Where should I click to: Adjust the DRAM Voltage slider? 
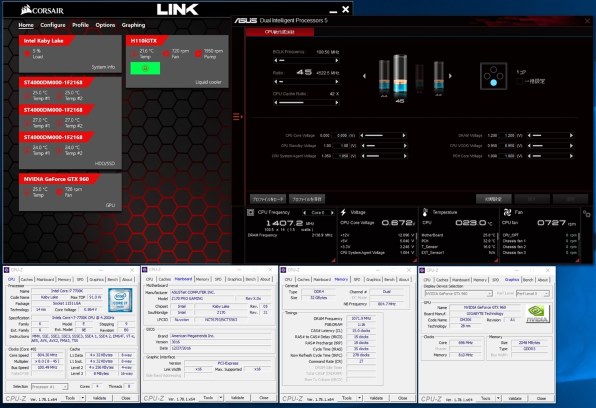550,135
